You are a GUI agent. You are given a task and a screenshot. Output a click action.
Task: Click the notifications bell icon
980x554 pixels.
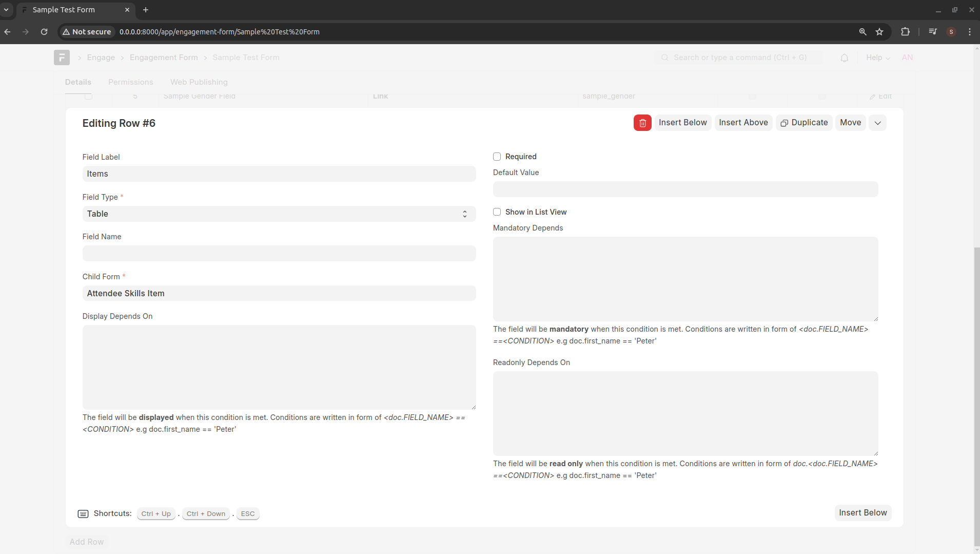(x=844, y=58)
